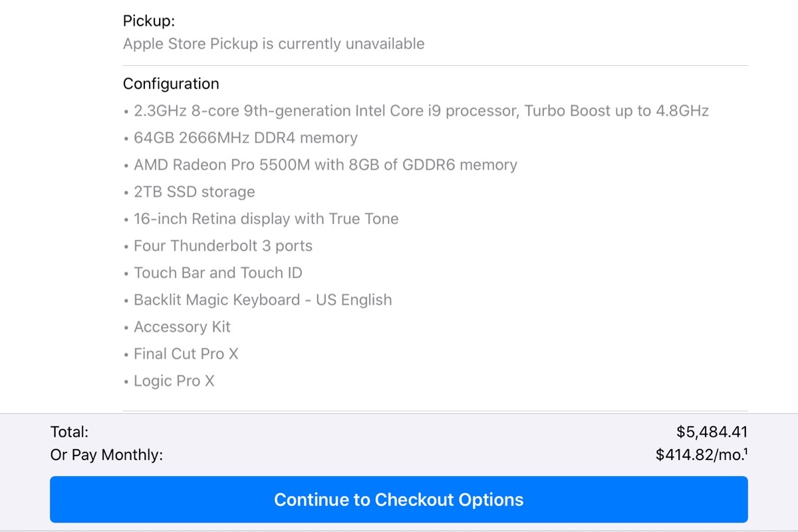Click the Final Cut Pro X item
The image size is (798, 532).
tap(186, 354)
